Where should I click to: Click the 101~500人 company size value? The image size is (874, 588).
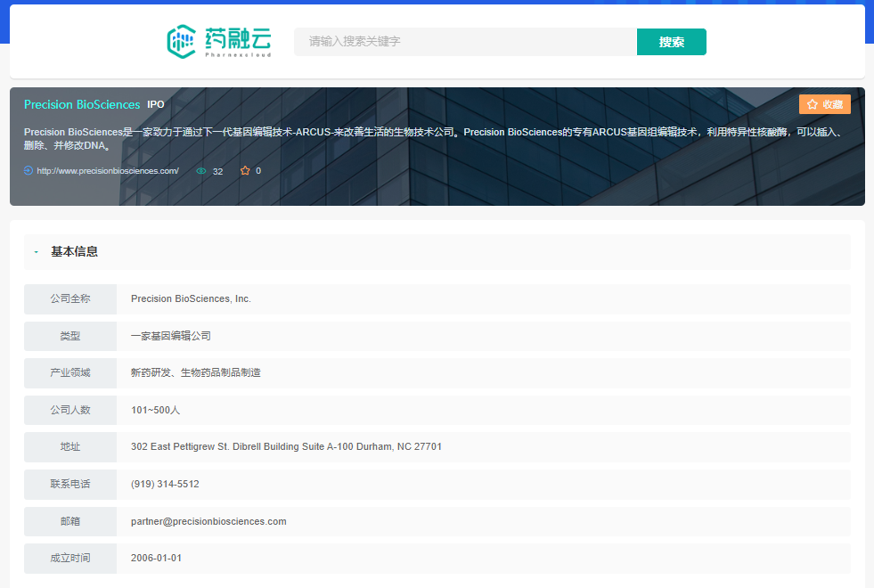click(155, 410)
